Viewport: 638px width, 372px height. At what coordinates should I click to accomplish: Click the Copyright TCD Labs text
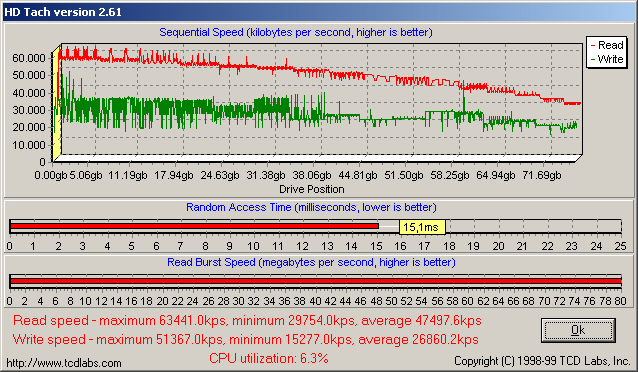[542, 361]
